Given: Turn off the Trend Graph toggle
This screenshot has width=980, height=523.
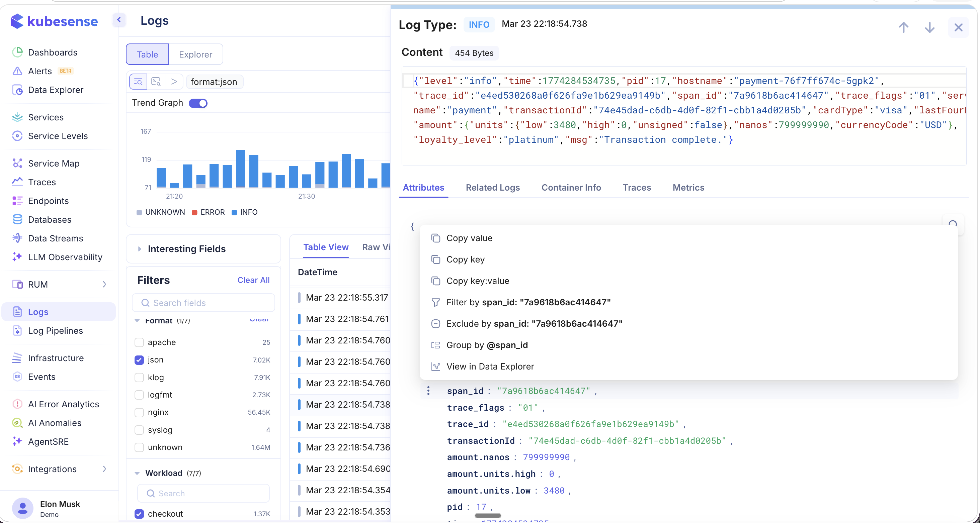Looking at the screenshot, I should [198, 103].
